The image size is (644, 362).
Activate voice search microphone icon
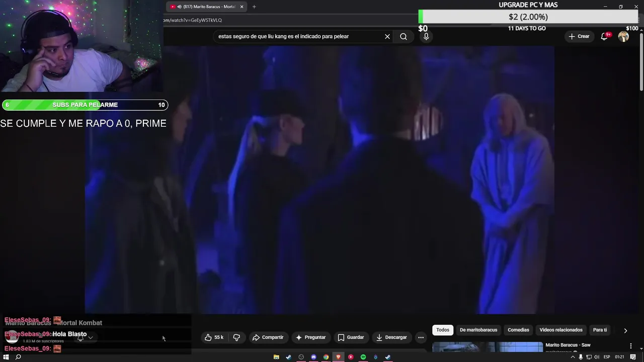click(x=426, y=36)
